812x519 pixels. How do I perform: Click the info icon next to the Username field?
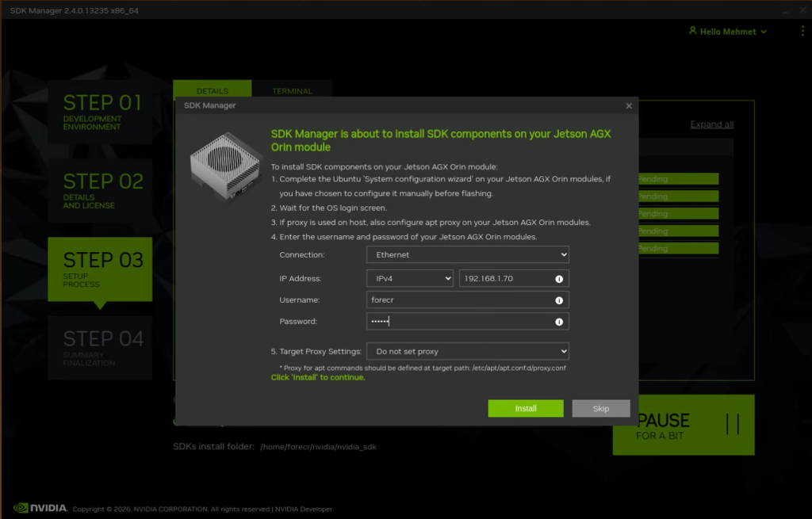(x=560, y=300)
